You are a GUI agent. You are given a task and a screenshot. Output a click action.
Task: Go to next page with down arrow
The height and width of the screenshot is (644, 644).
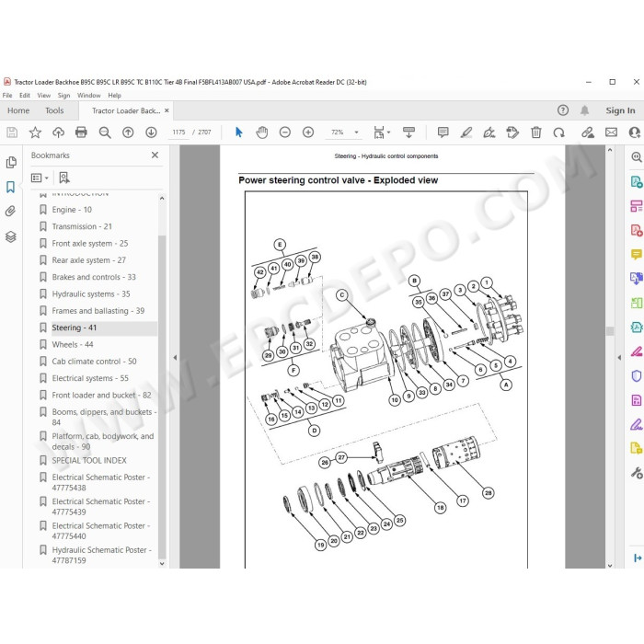pyautogui.click(x=151, y=132)
